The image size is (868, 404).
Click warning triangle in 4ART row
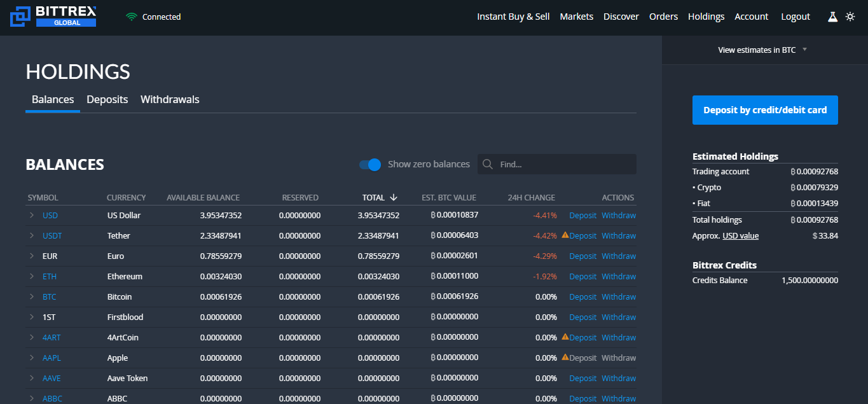point(565,337)
